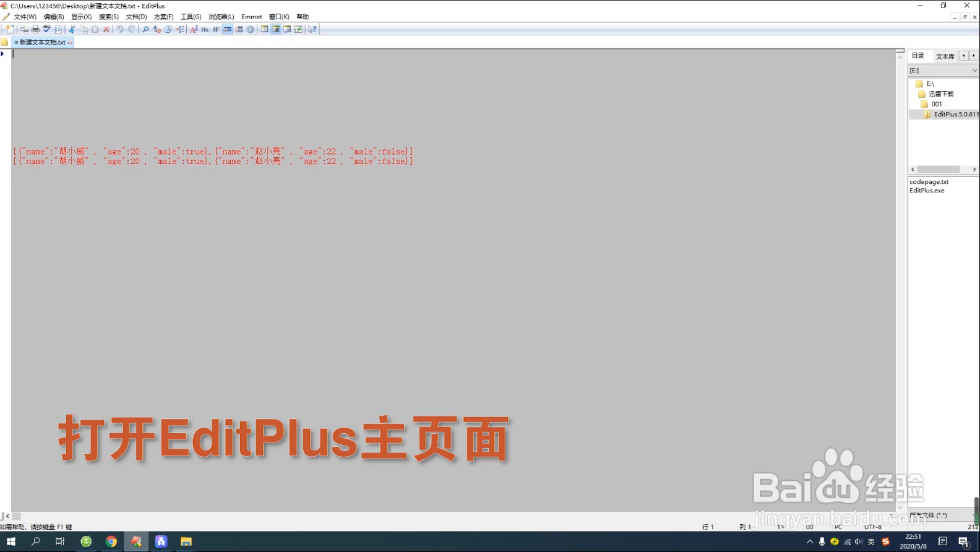This screenshot has width=980, height=552.
Task: Click the side panel tab scroll-right arrow
Action: 974,56
